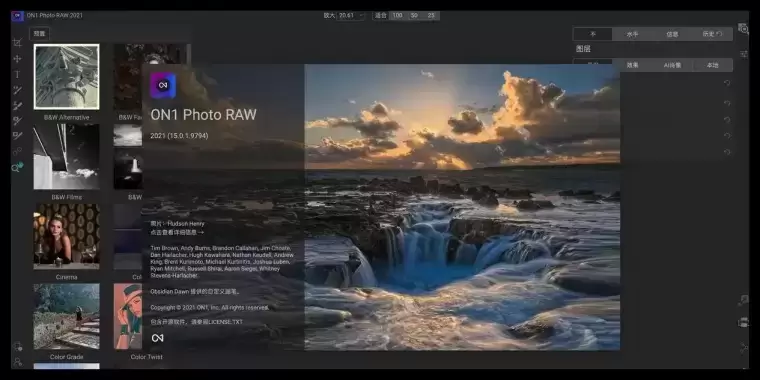This screenshot has width=760, height=380.
Task: Open the 效果 effects tab
Action: coord(633,65)
